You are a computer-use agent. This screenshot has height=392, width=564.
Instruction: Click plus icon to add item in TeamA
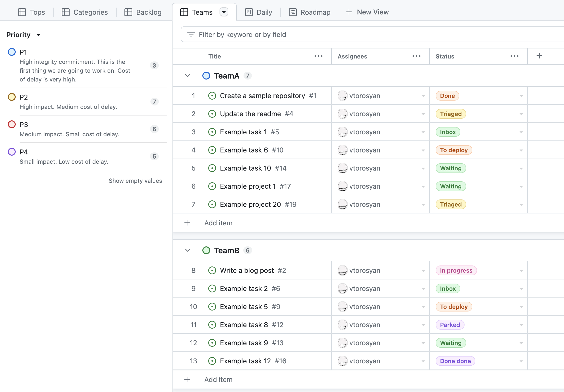187,223
